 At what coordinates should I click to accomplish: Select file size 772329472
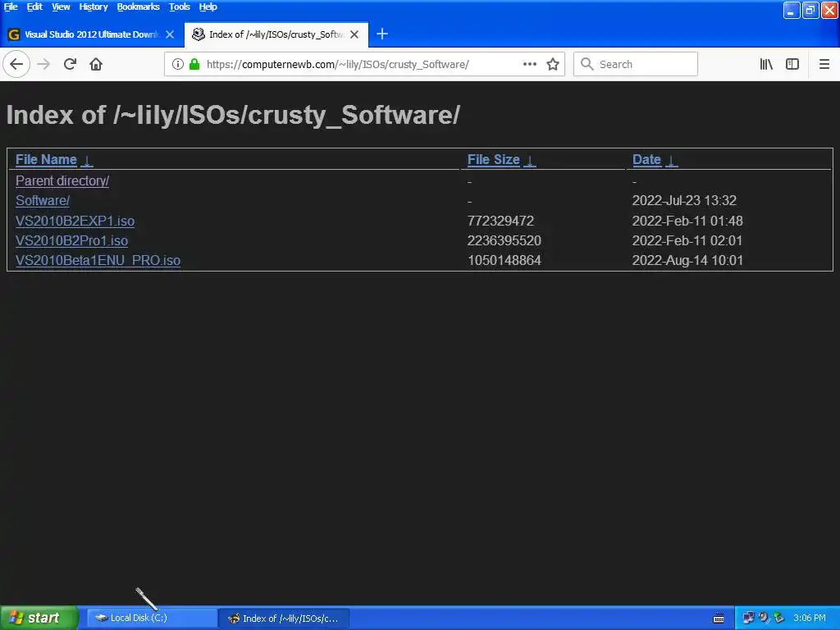pyautogui.click(x=501, y=221)
